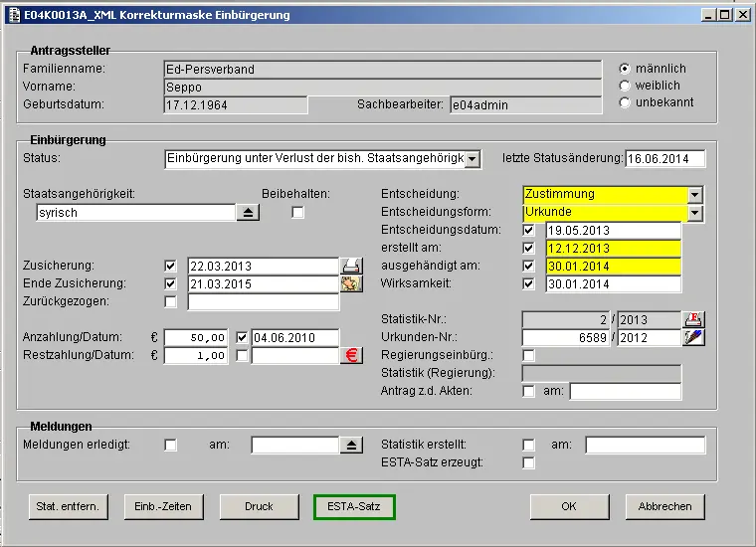
Task: Click the letzte Statusänderung date field
Action: coord(664,159)
